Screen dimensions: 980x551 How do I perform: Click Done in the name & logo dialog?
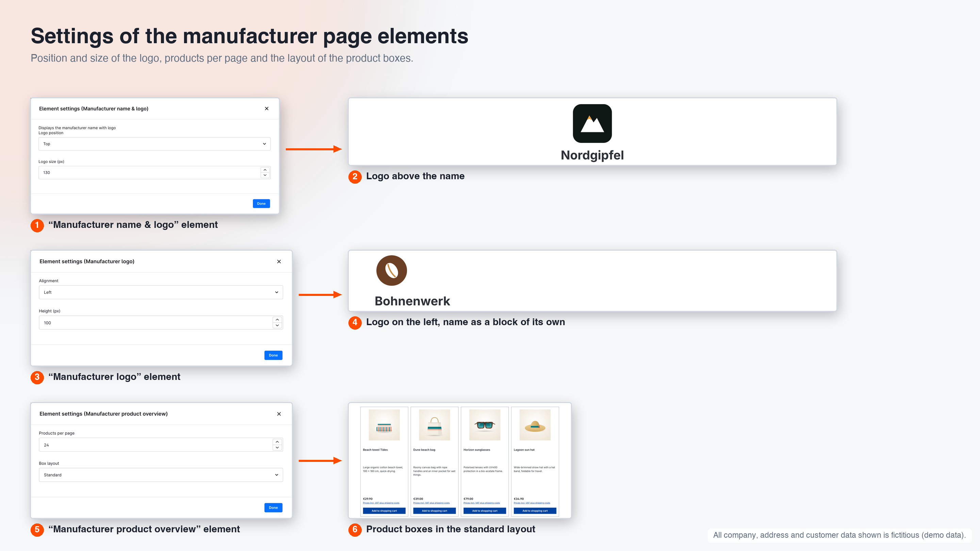click(x=261, y=203)
